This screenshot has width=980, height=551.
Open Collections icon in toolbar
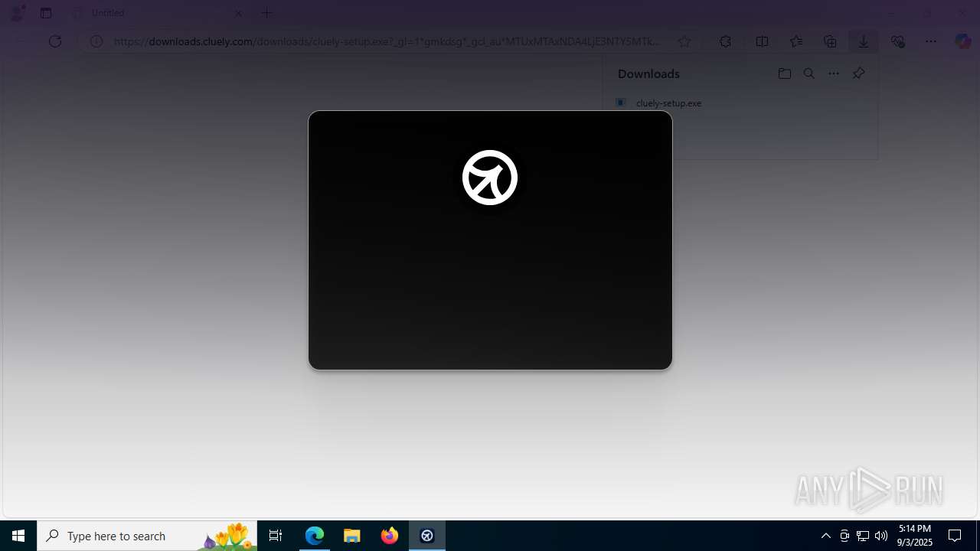point(830,41)
